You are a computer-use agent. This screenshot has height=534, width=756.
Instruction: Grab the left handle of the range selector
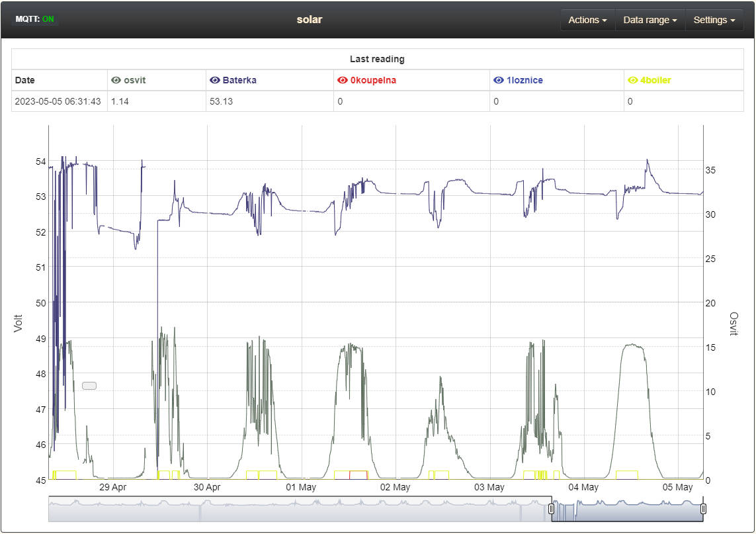click(552, 509)
